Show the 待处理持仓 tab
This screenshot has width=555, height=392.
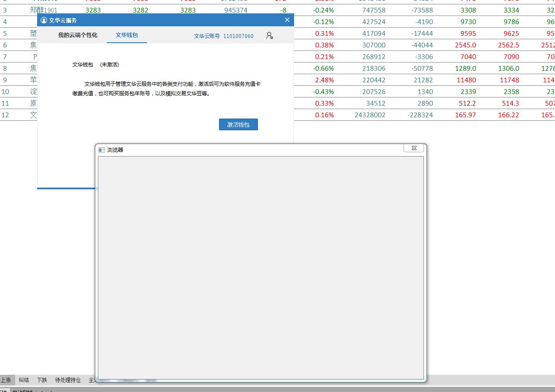(x=68, y=380)
